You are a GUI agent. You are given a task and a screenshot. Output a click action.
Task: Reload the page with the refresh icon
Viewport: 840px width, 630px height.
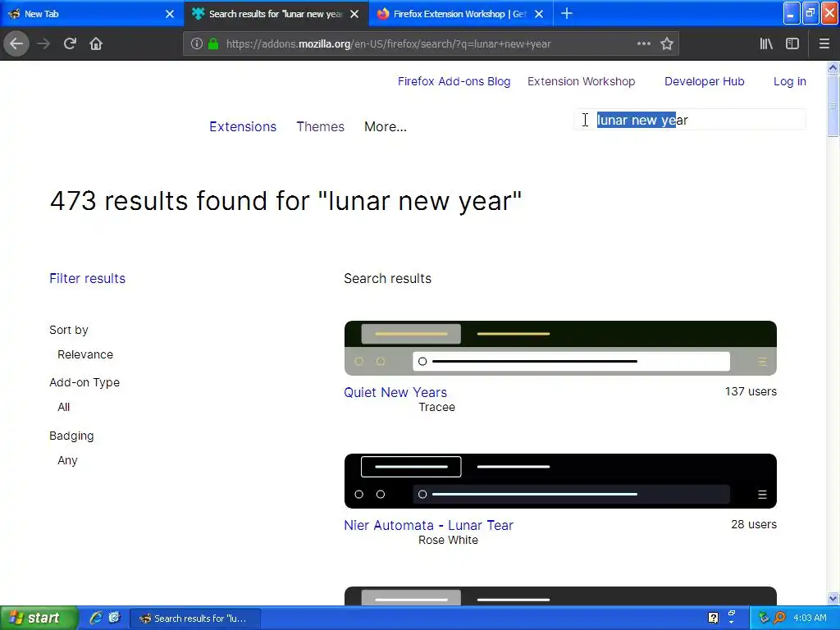click(x=70, y=43)
